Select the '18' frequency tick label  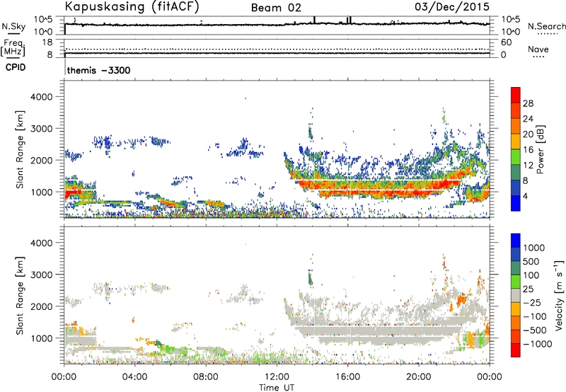pyautogui.click(x=47, y=42)
